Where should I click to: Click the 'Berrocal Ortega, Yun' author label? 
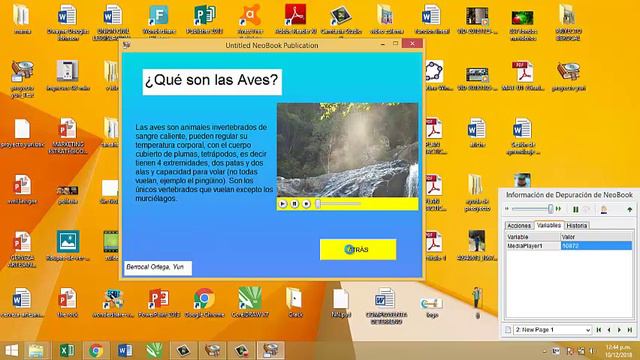pos(158,267)
